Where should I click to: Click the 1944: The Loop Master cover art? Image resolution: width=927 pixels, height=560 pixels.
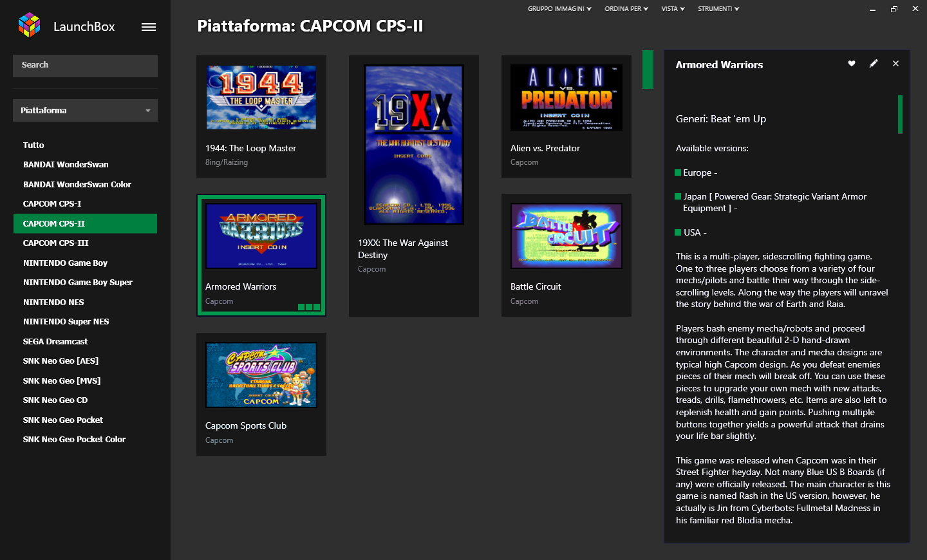point(261,97)
